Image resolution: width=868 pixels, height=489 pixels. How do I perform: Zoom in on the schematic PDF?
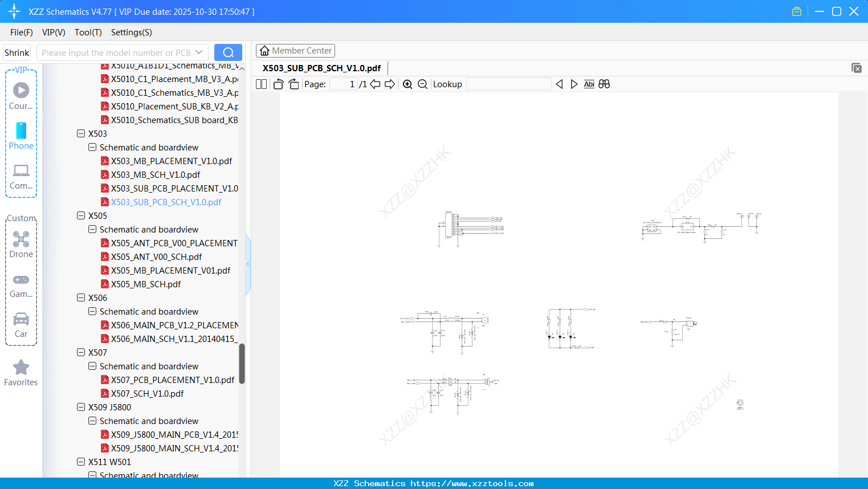point(407,84)
